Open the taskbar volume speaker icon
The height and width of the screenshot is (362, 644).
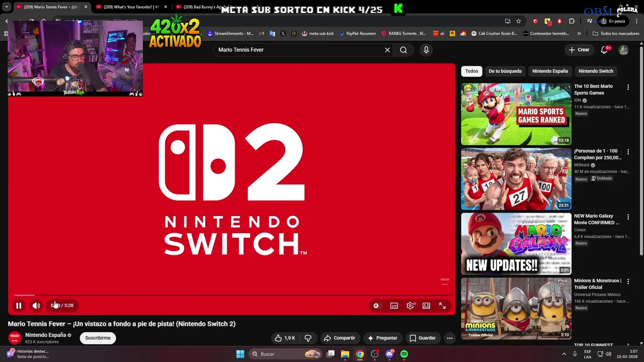pyautogui.click(x=609, y=354)
